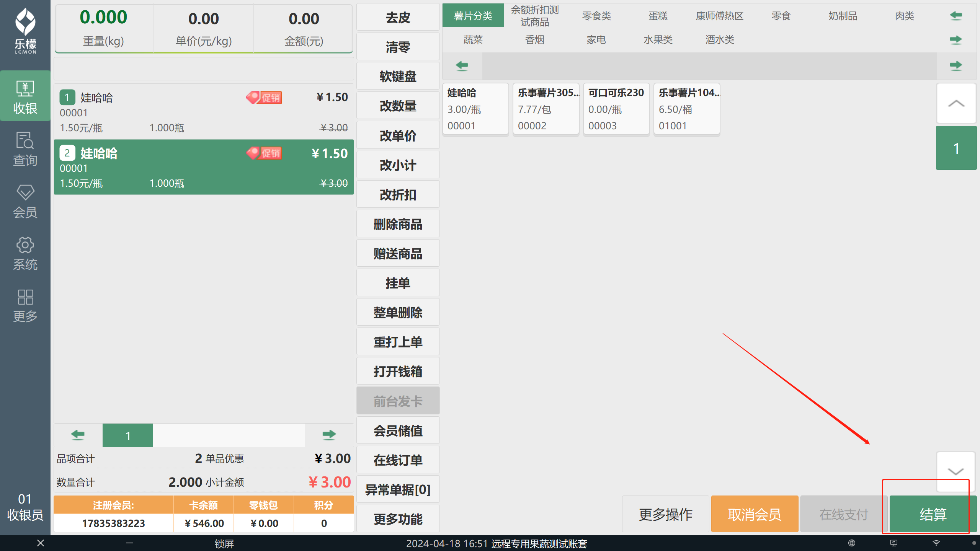Click 清零 zero button
This screenshot has height=551, width=980.
coord(398,47)
